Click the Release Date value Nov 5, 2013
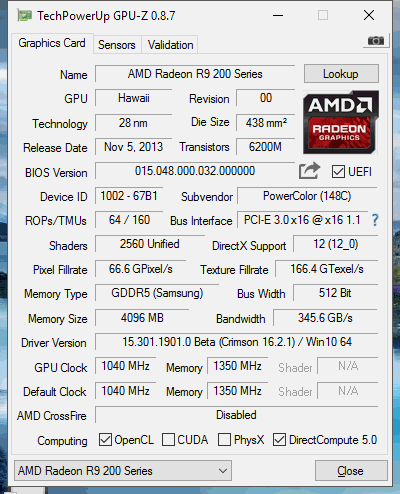400x494 pixels. point(133,147)
